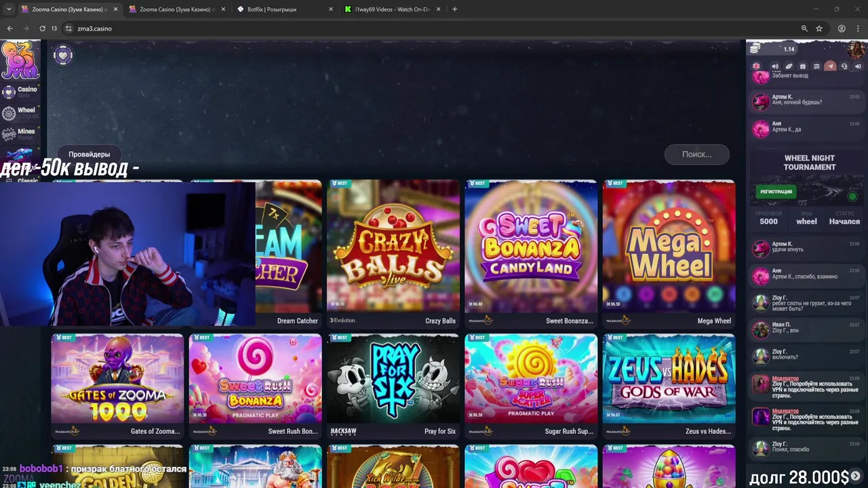Open the support headset icon
The height and width of the screenshot is (488, 868).
click(844, 66)
